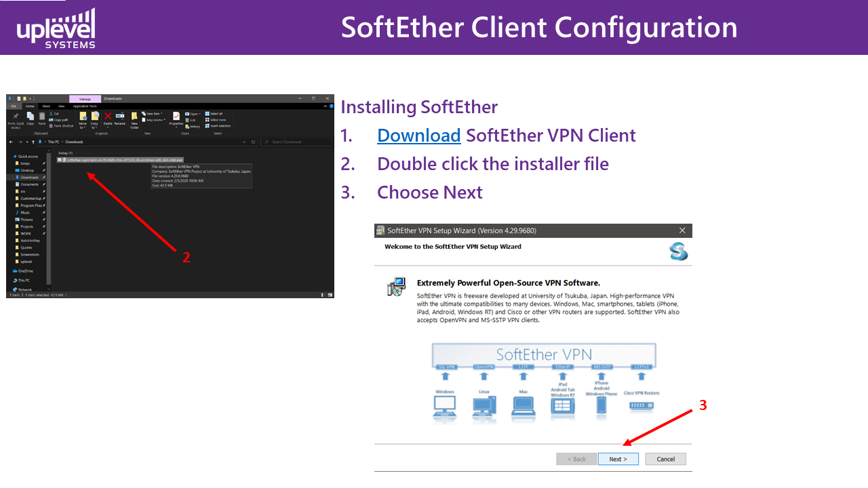Switch to large icons view in Explorer status bar
Viewport: 868px width, 488px height.
click(x=330, y=296)
